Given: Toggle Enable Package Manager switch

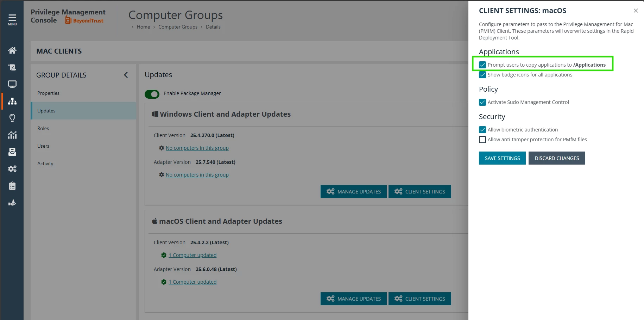Looking at the screenshot, I should 152,94.
